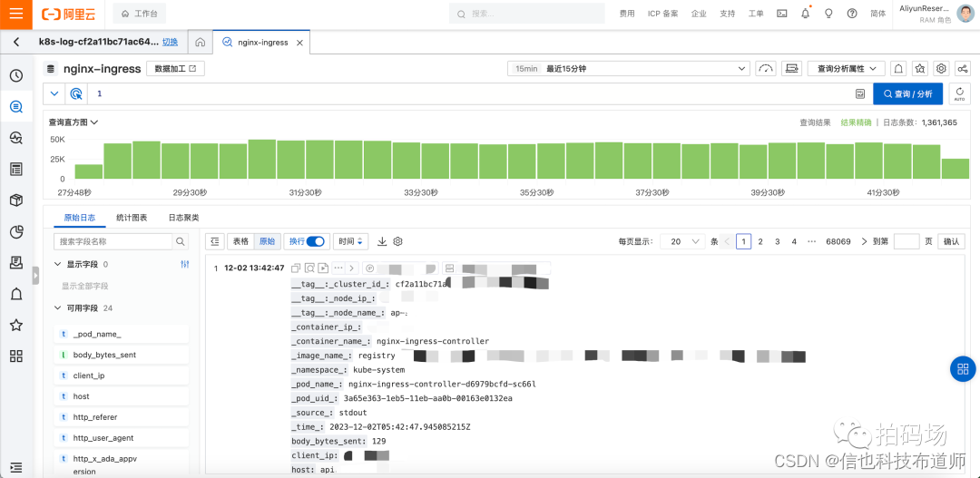This screenshot has height=478, width=980.
Task: Select the 原始日志 tab
Action: tap(80, 218)
